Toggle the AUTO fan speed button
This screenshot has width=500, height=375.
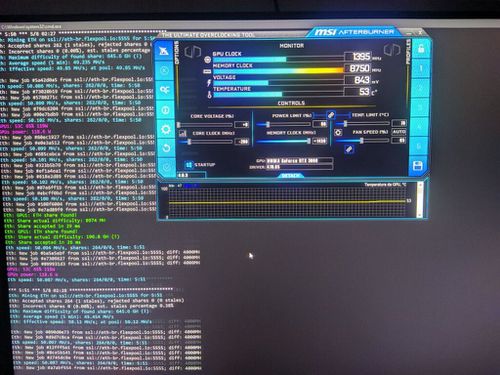tap(399, 132)
